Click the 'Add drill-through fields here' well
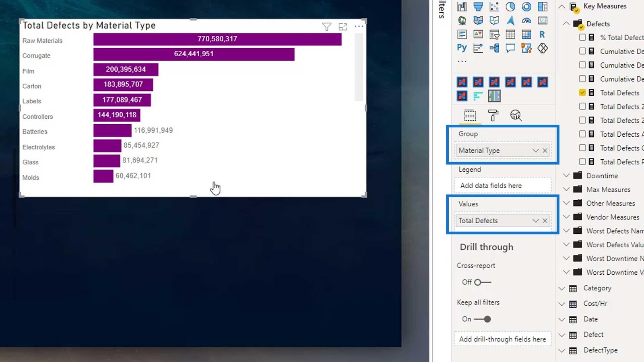 point(503,339)
